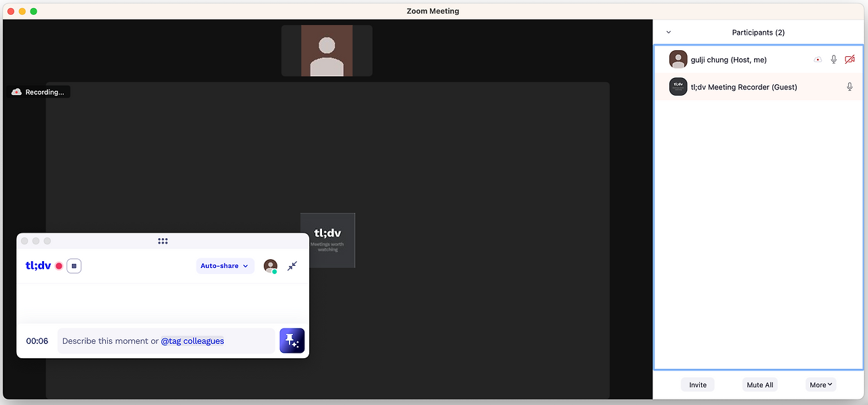Minimize the Zoom Meeting window
The height and width of the screenshot is (405, 868).
click(22, 11)
